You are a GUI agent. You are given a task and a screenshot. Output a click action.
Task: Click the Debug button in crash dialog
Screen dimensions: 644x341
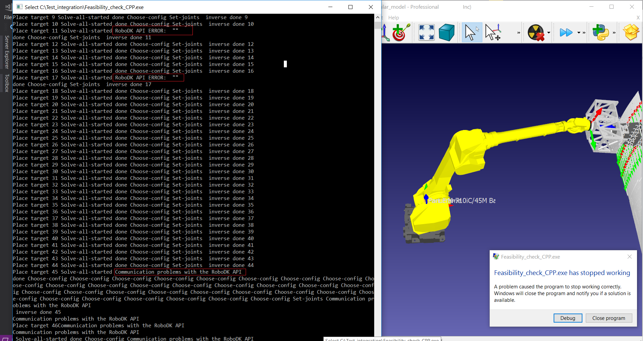pos(568,318)
